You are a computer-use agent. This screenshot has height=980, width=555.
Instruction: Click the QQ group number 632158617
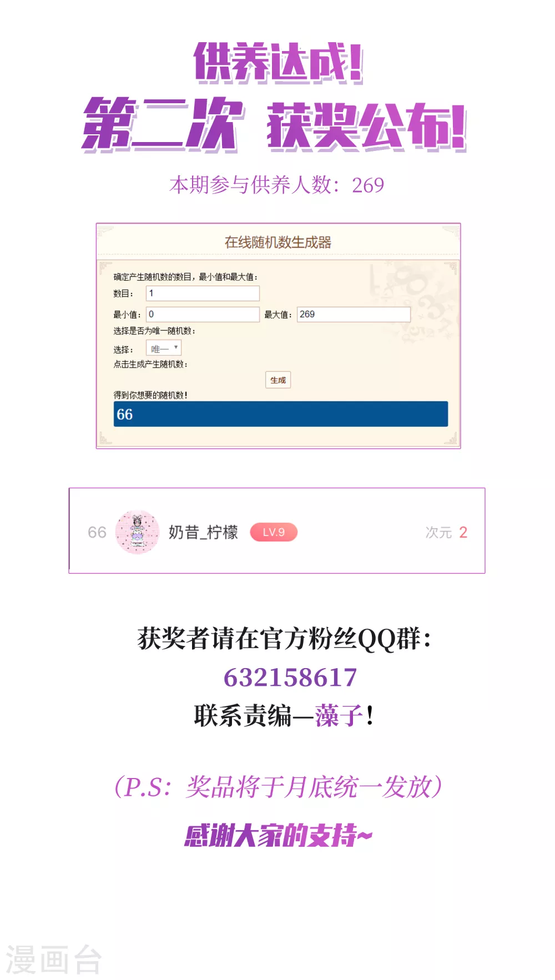click(290, 678)
